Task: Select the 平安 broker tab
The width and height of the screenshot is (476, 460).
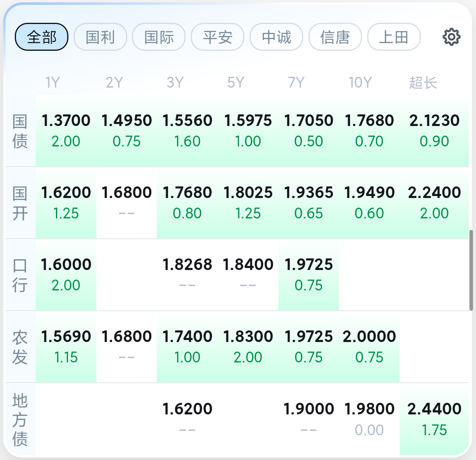Action: [218, 37]
